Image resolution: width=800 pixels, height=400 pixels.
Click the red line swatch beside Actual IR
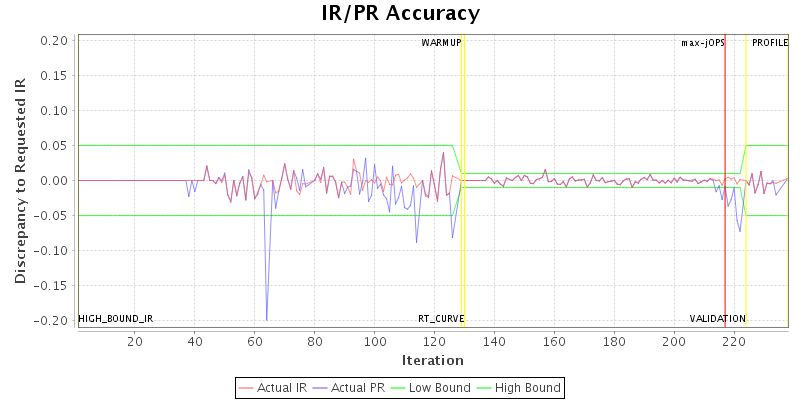pos(247,387)
